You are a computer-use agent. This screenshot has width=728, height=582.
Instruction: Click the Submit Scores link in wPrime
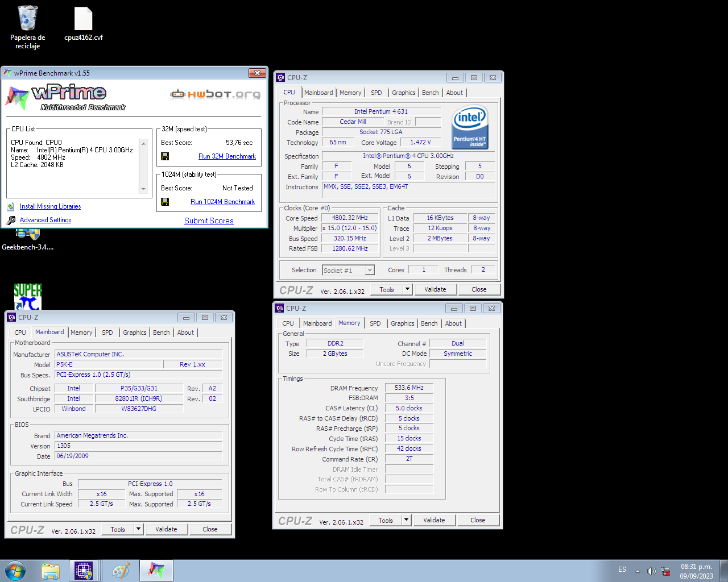tap(209, 221)
